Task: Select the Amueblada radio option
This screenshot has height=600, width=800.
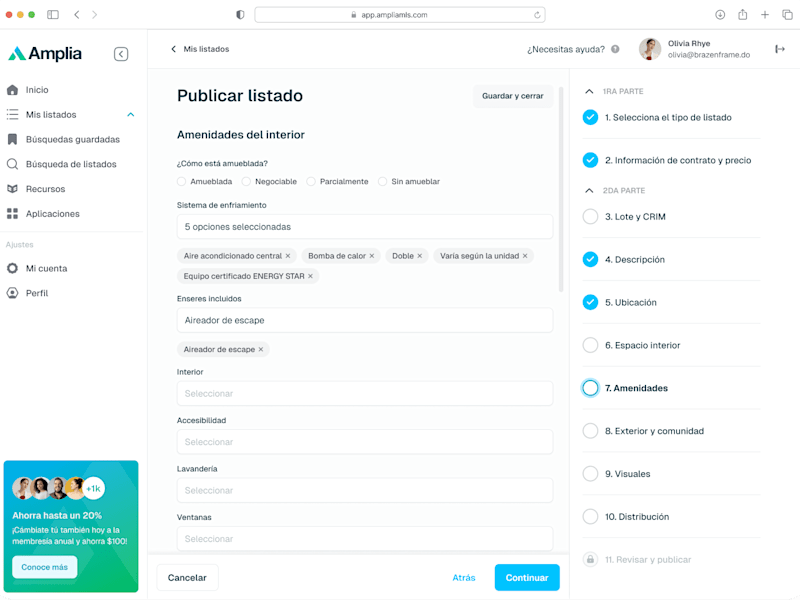Action: (181, 182)
